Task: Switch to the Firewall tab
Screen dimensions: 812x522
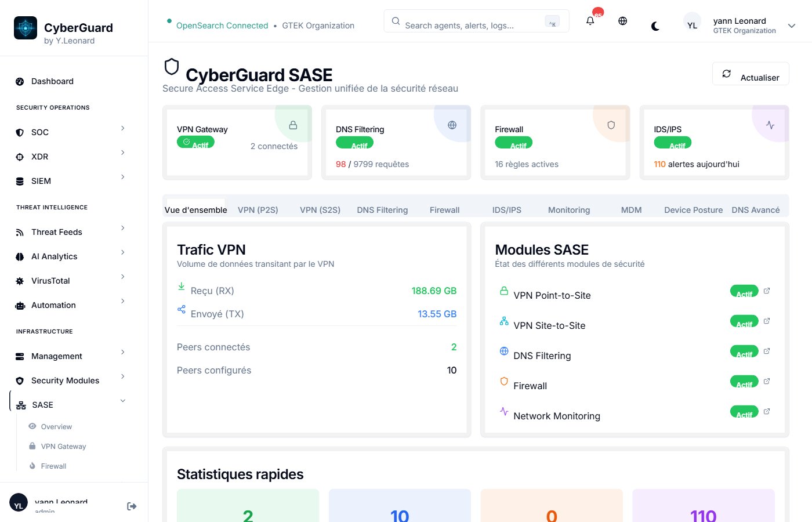Action: coord(444,209)
